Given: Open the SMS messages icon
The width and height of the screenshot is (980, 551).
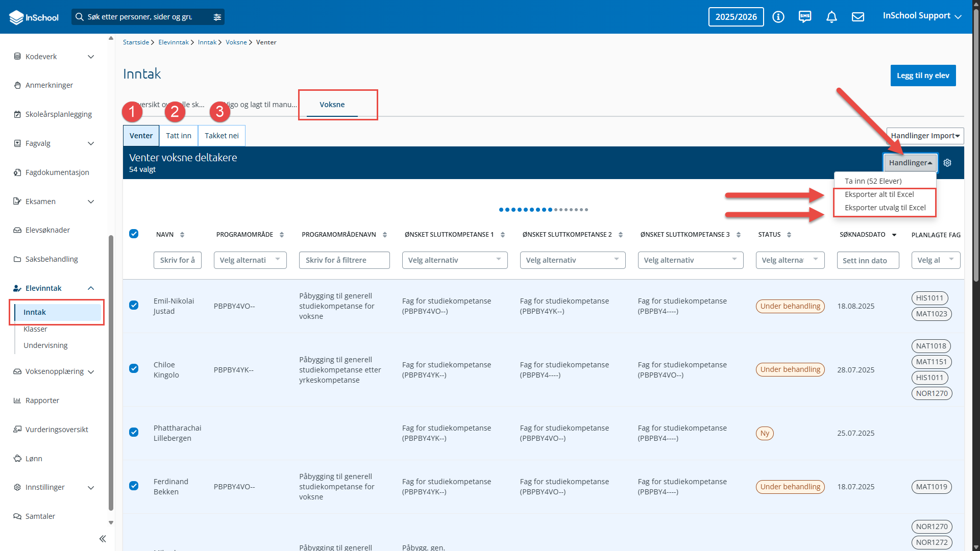Looking at the screenshot, I should (805, 17).
